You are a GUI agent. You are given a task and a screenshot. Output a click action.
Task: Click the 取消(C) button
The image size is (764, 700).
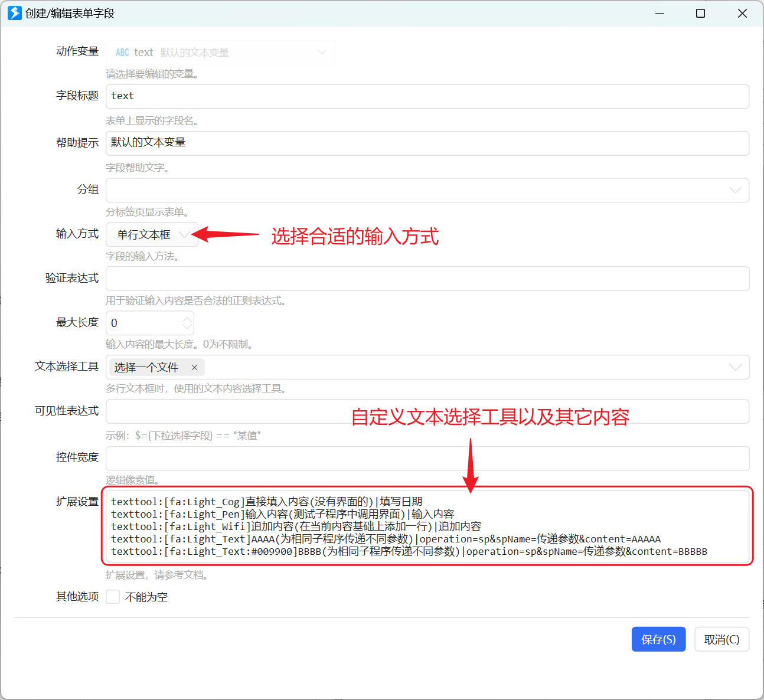pyautogui.click(x=721, y=639)
